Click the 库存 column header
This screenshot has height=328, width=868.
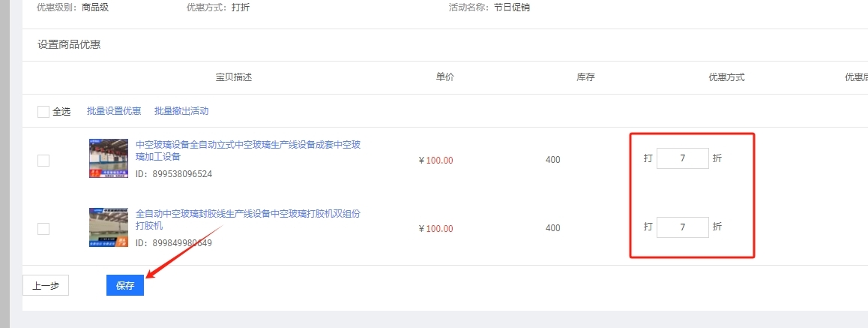pyautogui.click(x=585, y=77)
